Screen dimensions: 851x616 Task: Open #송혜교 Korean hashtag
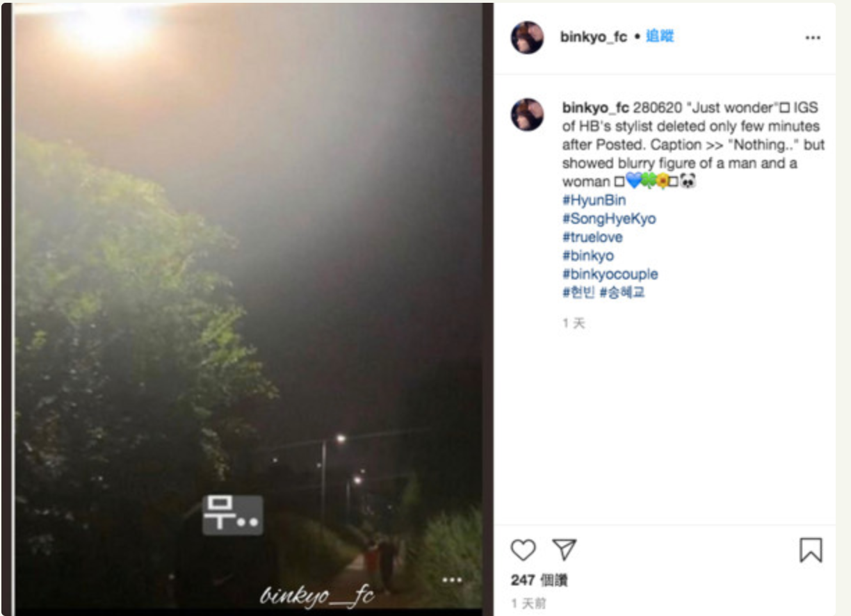point(622,292)
